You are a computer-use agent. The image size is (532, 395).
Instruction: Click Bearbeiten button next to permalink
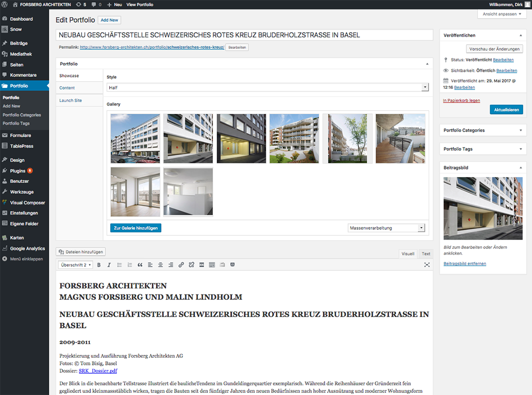(237, 47)
